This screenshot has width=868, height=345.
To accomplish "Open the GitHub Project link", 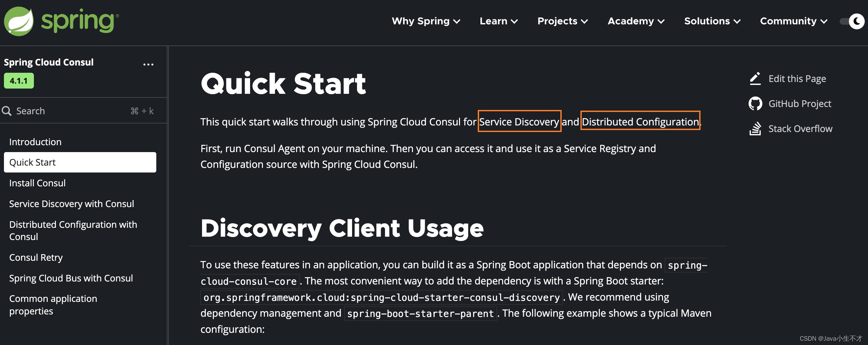I will click(800, 104).
